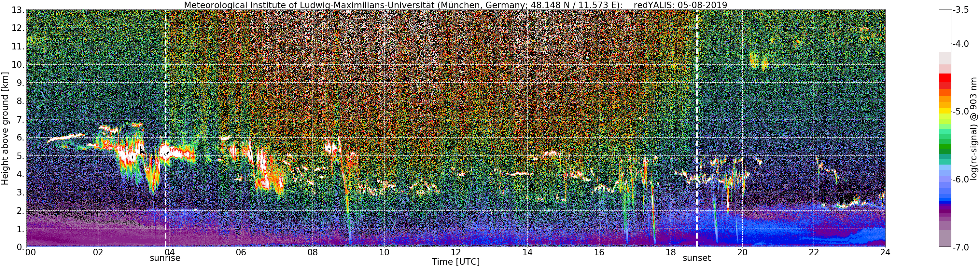Click the '6.' height tick label

[x=21, y=138]
